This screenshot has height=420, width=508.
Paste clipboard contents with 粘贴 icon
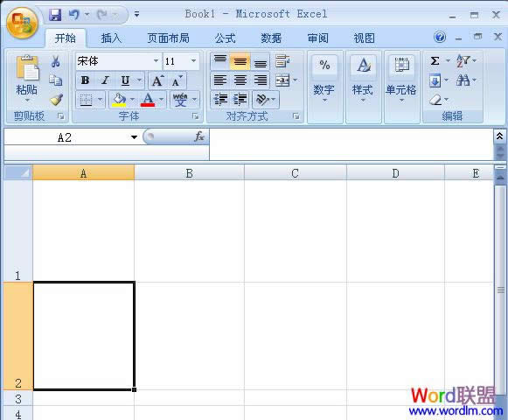27,68
